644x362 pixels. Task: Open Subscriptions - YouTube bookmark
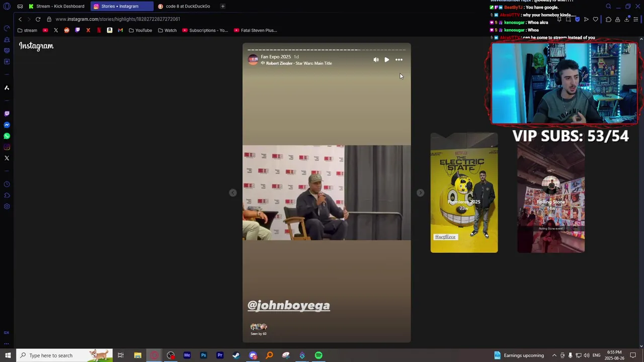(205, 30)
